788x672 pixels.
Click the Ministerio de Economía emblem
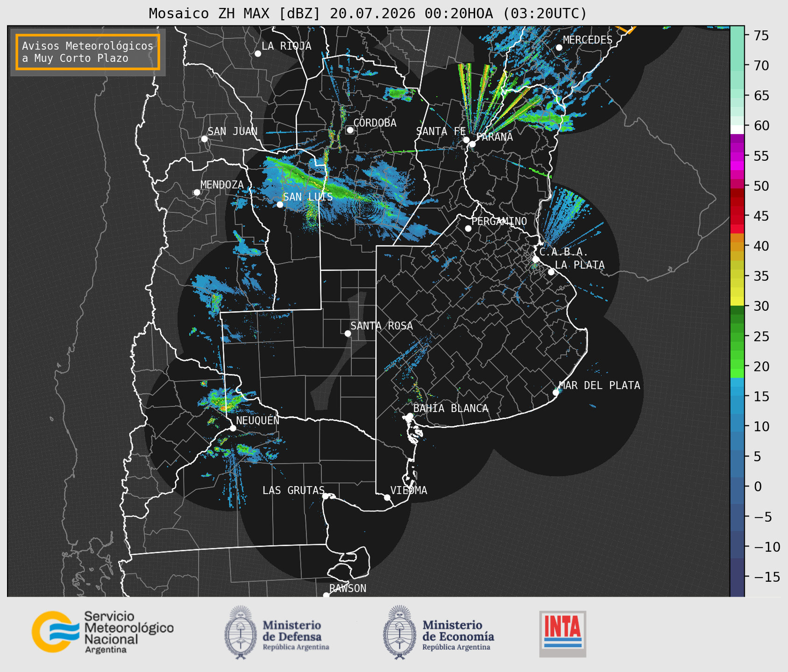tap(400, 632)
